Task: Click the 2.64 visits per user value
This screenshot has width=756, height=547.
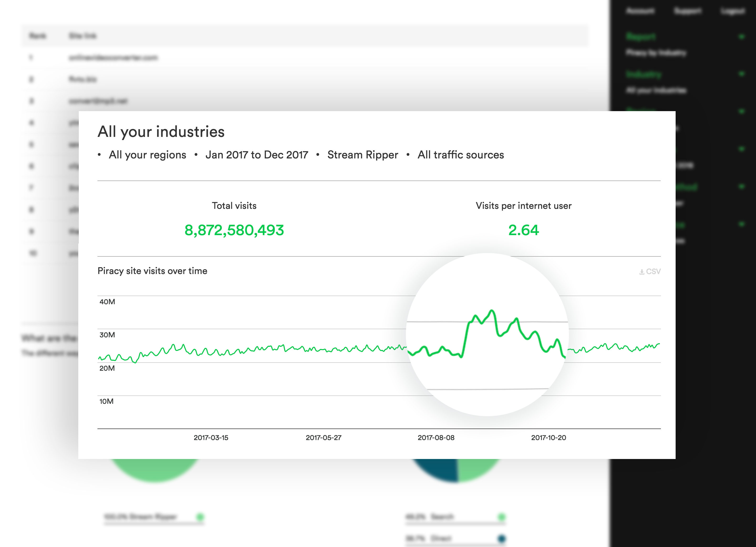Action: pos(523,230)
